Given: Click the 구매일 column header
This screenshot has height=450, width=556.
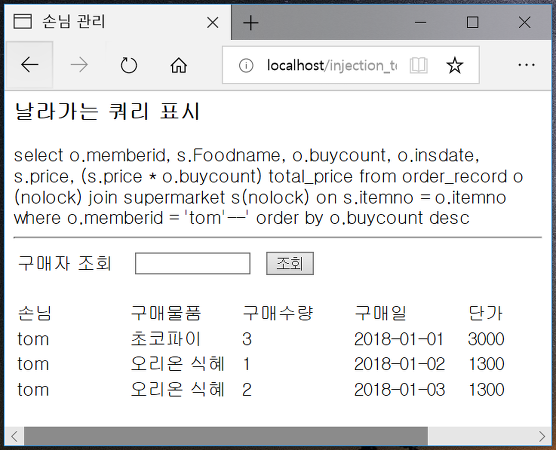Looking at the screenshot, I should click(380, 313).
